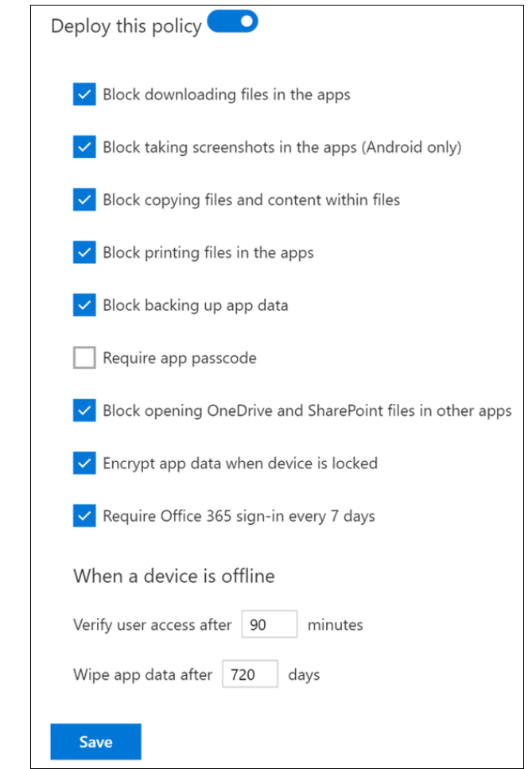
Task: Toggle the Deploy this policy switch
Action: coord(232,21)
